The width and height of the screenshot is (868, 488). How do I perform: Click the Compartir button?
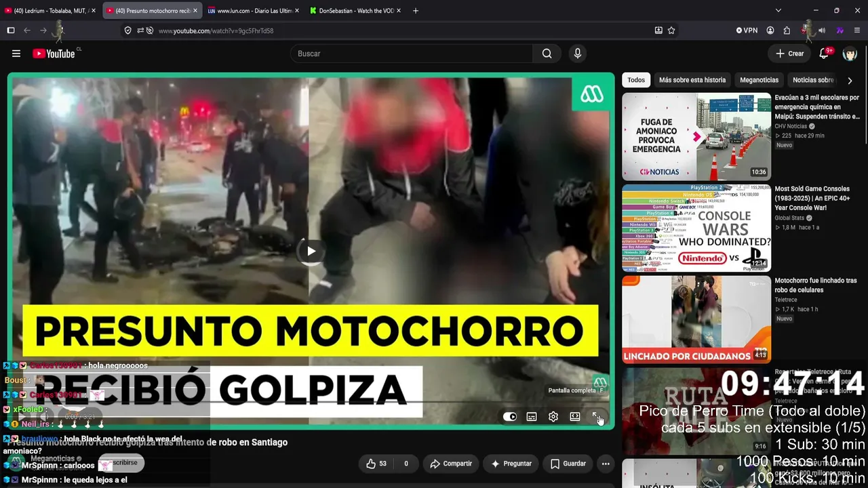[x=452, y=464]
